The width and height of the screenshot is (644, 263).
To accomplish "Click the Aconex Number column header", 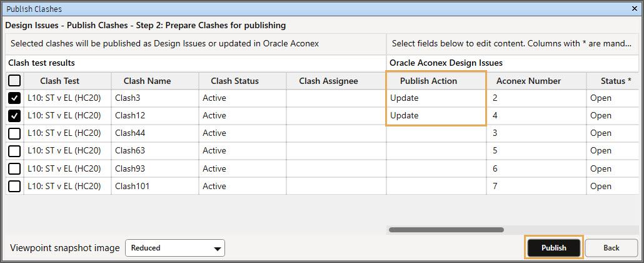I will [528, 81].
